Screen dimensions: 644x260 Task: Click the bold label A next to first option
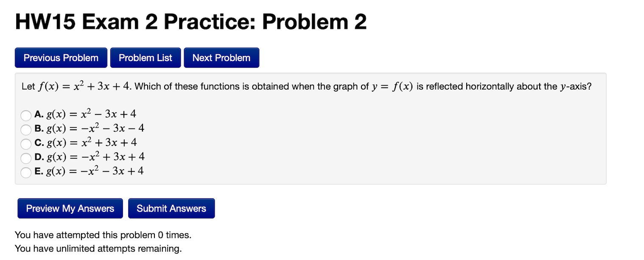pos(39,114)
